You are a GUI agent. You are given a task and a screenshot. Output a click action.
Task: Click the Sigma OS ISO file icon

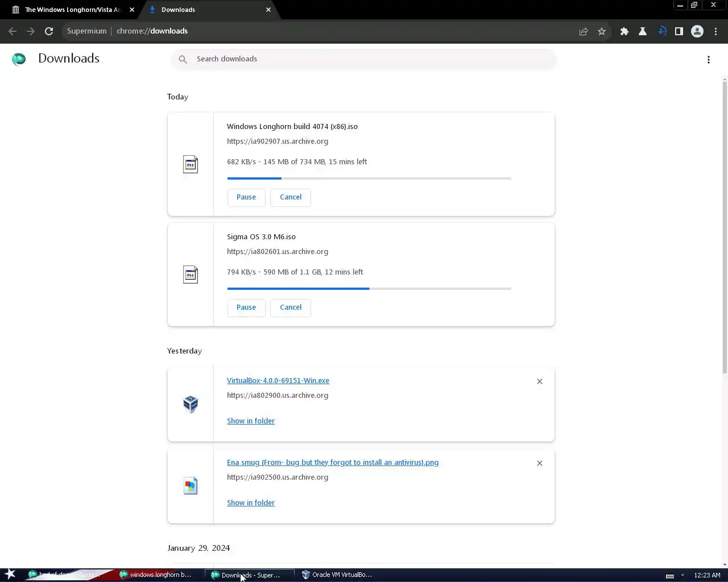191,275
